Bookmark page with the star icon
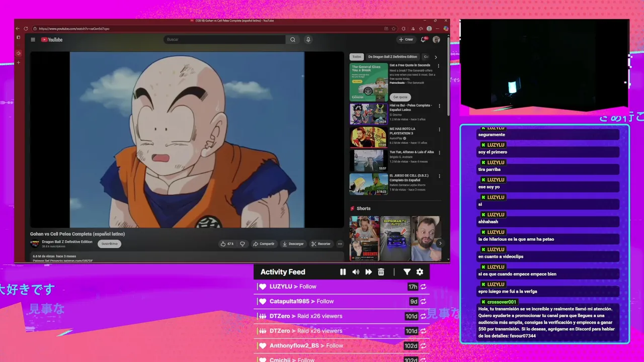 393,29
